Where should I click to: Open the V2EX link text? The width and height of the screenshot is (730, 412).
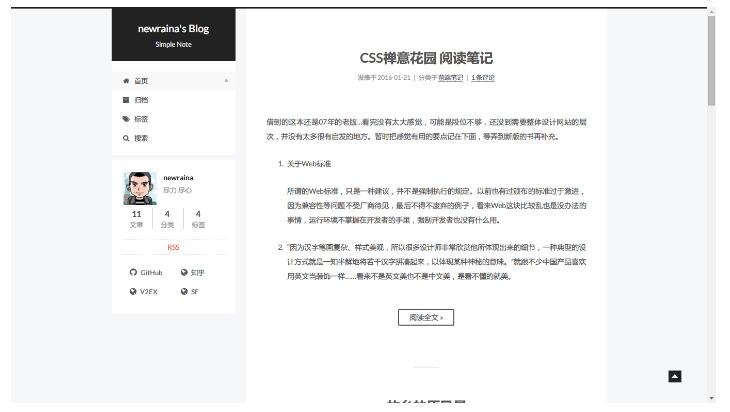pos(149,292)
